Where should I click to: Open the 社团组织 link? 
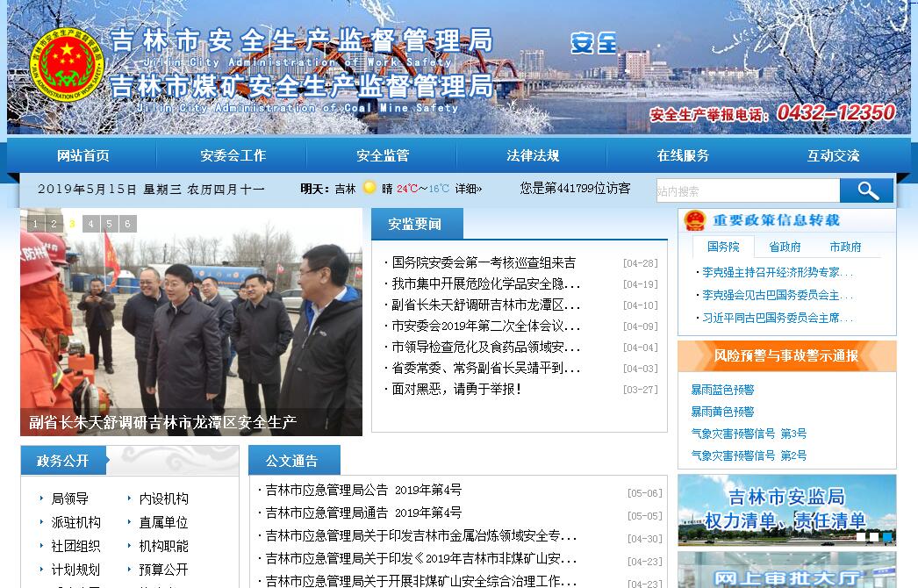coord(76,547)
